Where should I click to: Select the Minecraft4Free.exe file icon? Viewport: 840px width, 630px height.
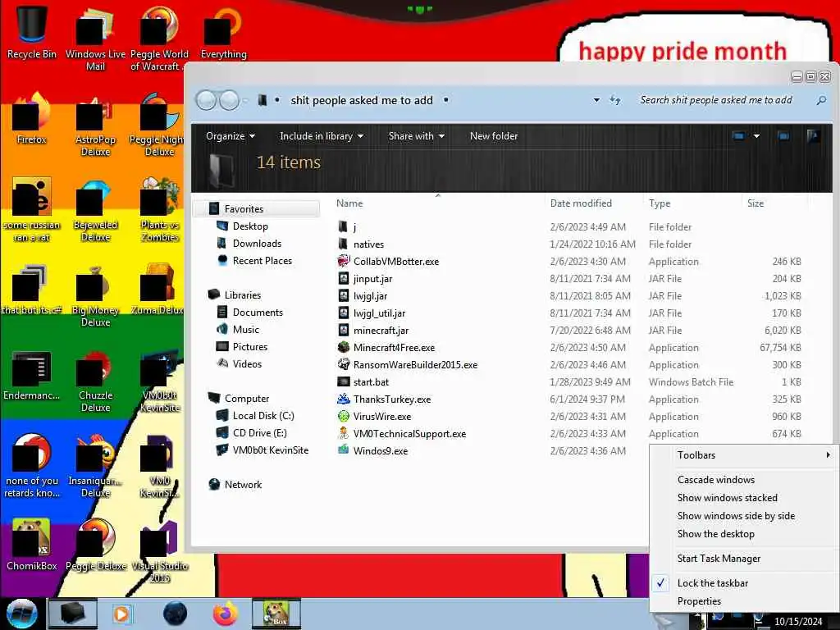click(x=344, y=348)
